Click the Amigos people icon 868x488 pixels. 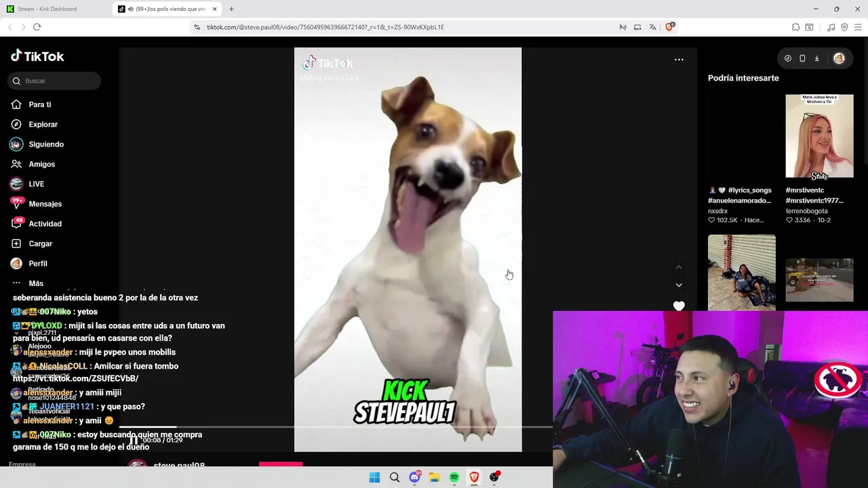pos(16,164)
